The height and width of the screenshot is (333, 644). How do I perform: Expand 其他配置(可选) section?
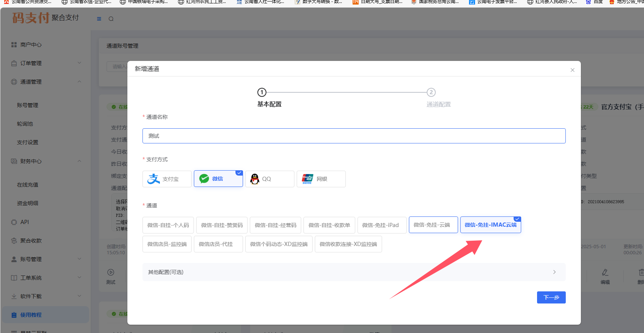[x=354, y=272]
